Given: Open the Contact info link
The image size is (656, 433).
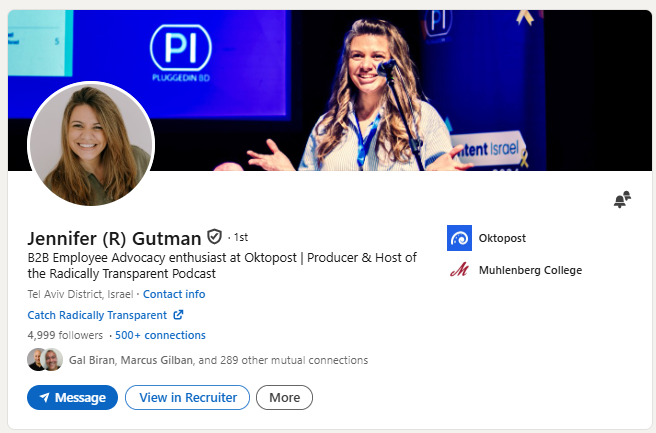Looking at the screenshot, I should pos(174,294).
